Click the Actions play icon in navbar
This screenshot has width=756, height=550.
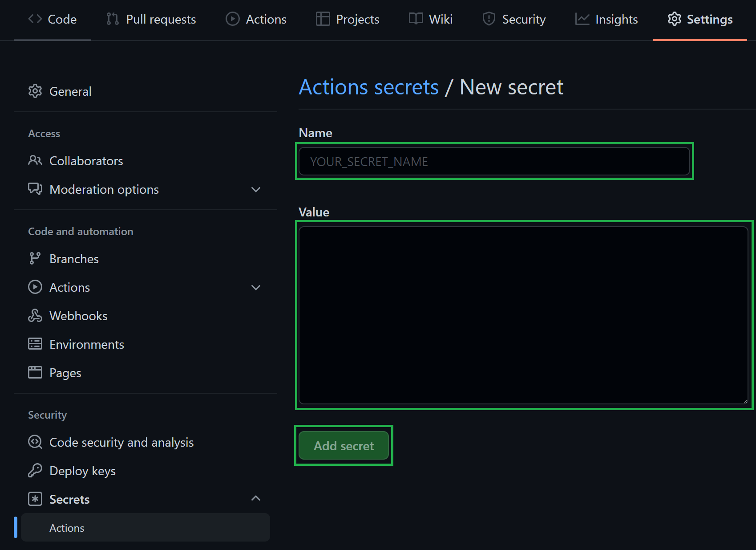232,19
